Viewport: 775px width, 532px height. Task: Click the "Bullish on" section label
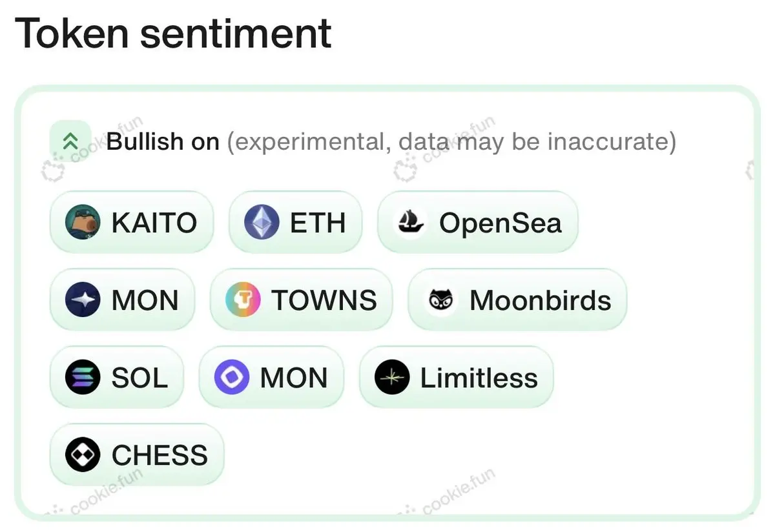(163, 141)
